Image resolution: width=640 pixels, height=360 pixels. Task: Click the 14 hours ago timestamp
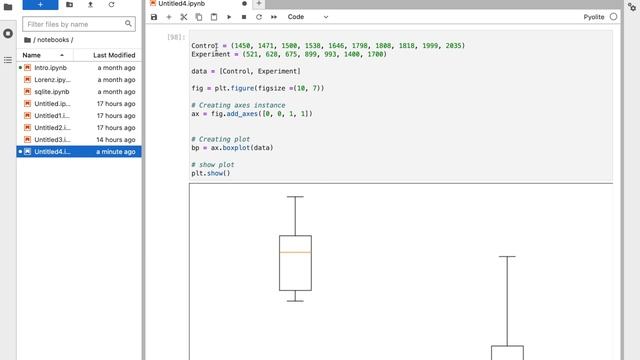[116, 140]
